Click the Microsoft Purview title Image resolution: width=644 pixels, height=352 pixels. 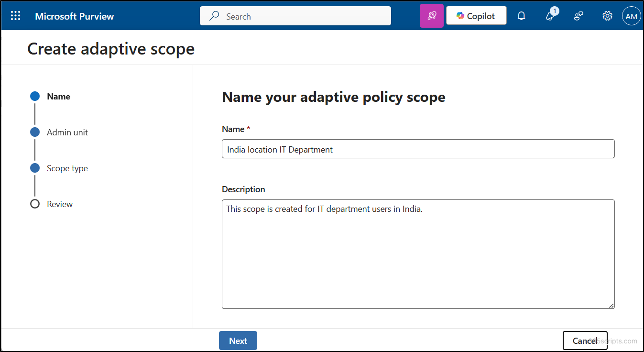click(75, 16)
